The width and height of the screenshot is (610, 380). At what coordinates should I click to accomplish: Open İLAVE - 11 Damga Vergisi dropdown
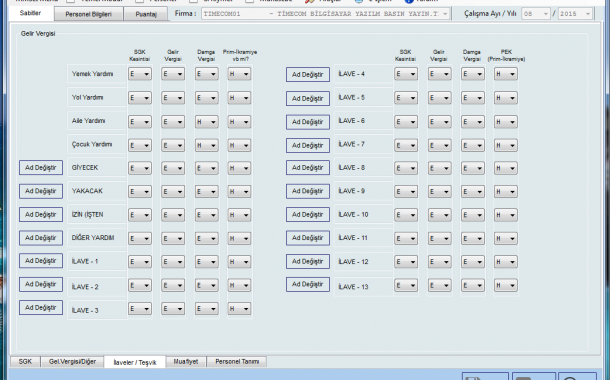pyautogui.click(x=473, y=238)
